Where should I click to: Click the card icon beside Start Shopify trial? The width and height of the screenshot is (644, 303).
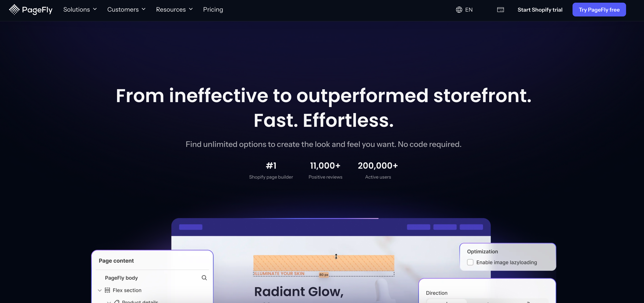500,10
